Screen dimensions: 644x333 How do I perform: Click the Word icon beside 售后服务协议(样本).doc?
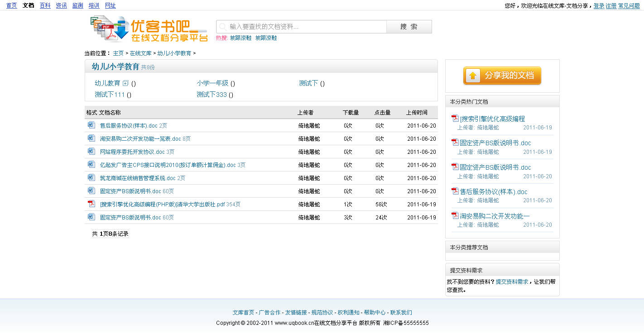pos(91,125)
